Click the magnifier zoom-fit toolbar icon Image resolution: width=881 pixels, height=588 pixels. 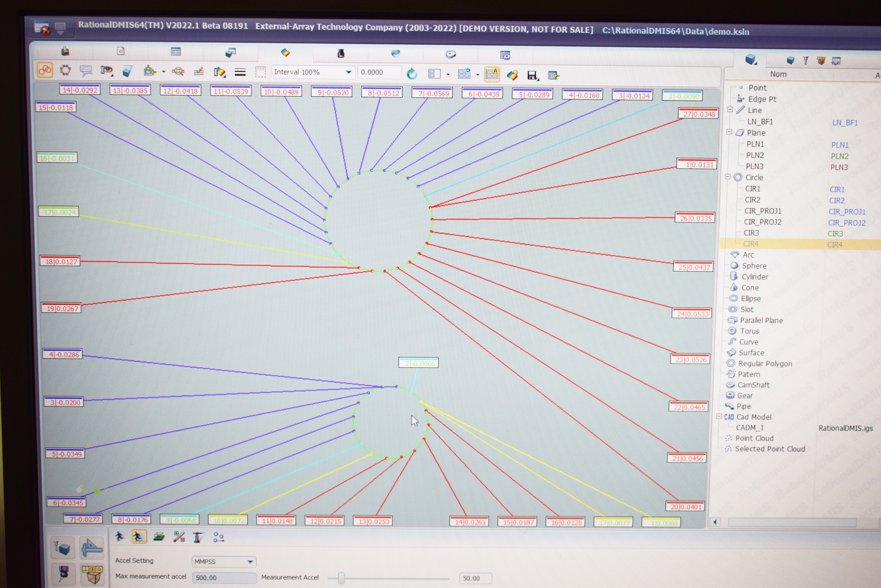tap(178, 71)
